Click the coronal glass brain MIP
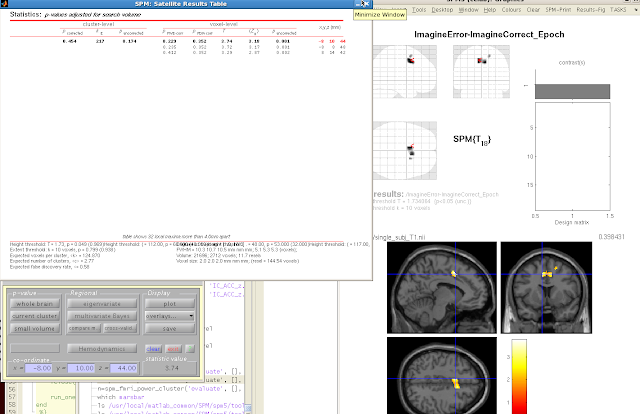 coord(481,71)
